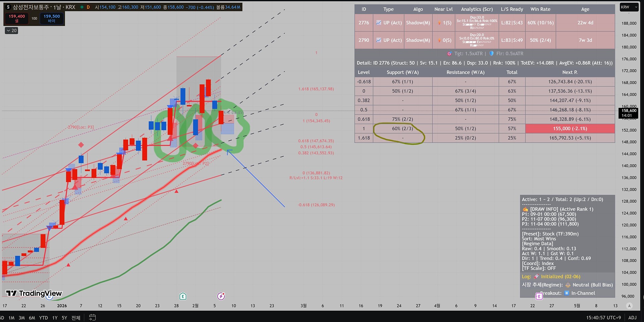Open timezone menu showing 15:40:57 UTC+9
Screen dimensions: 644x322
click(x=603, y=318)
